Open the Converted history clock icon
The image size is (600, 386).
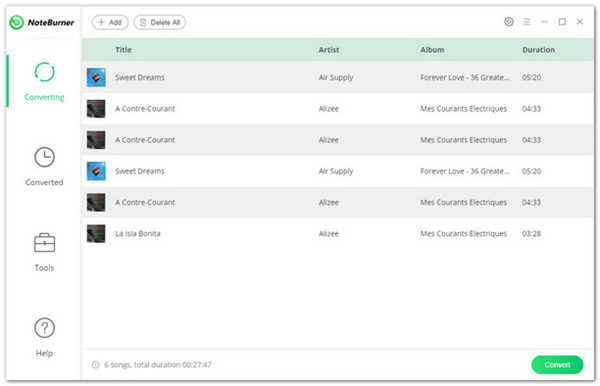[x=44, y=157]
